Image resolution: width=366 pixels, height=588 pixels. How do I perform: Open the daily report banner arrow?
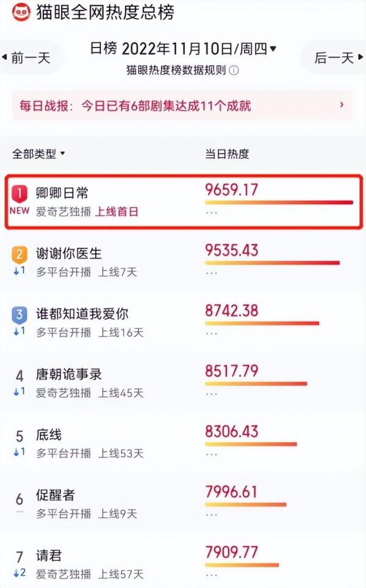coord(342,105)
